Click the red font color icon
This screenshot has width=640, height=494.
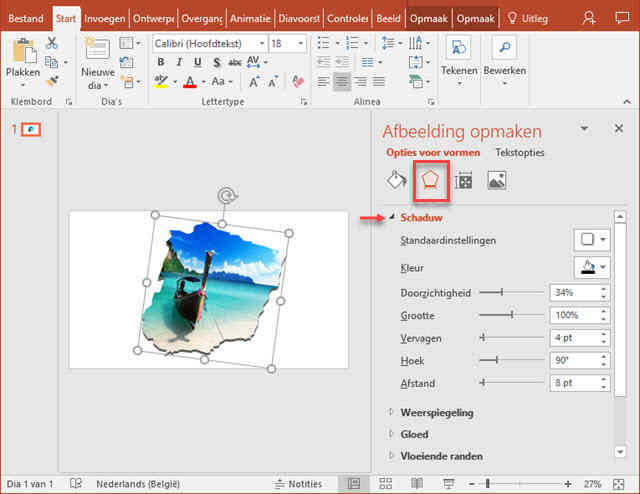(190, 82)
